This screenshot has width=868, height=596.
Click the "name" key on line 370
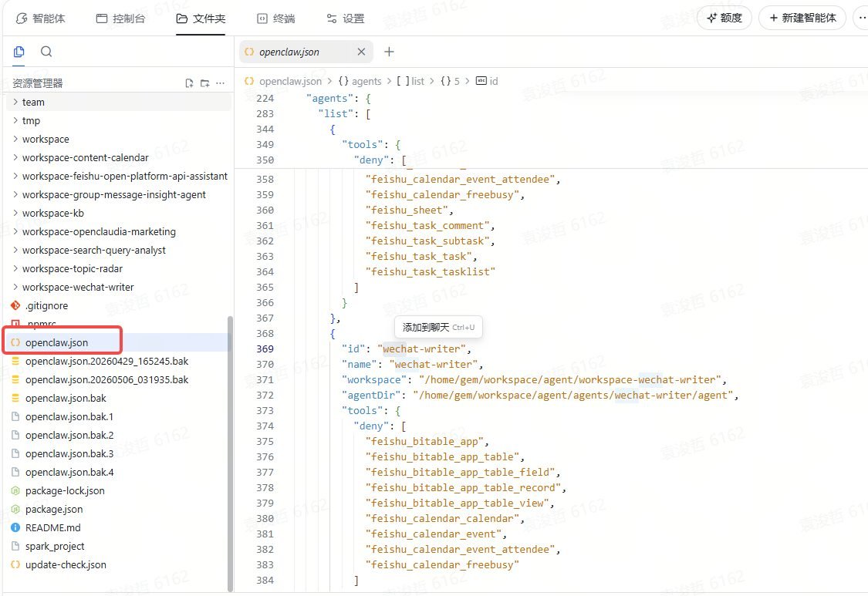tap(360, 364)
